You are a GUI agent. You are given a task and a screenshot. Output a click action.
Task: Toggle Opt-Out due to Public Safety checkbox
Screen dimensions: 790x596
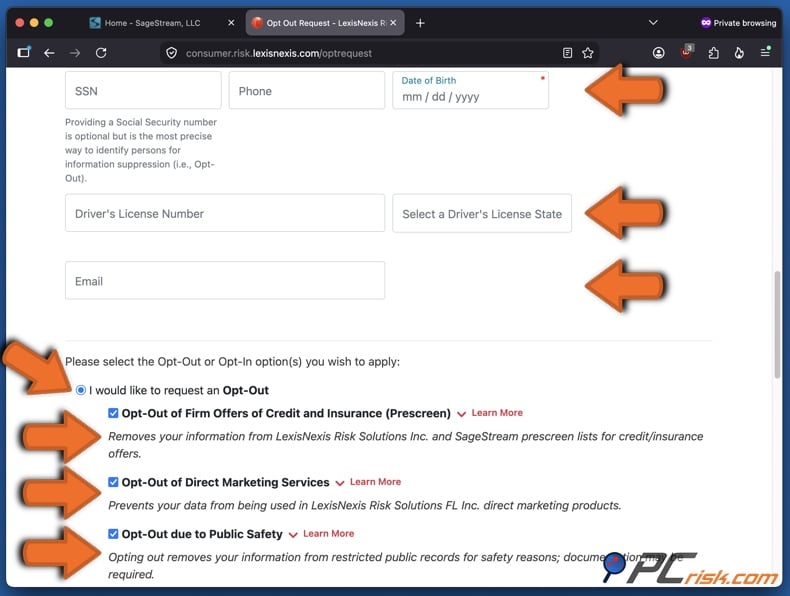[113, 534]
